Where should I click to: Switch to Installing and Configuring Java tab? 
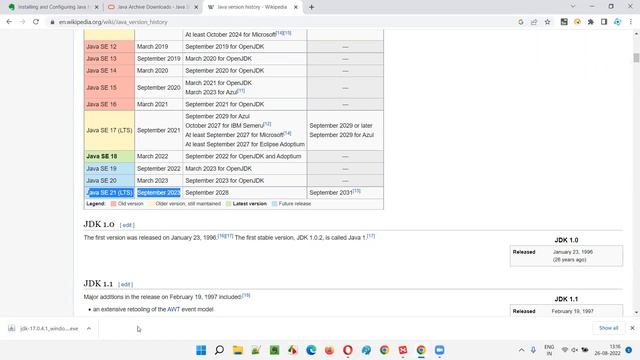pos(52,7)
